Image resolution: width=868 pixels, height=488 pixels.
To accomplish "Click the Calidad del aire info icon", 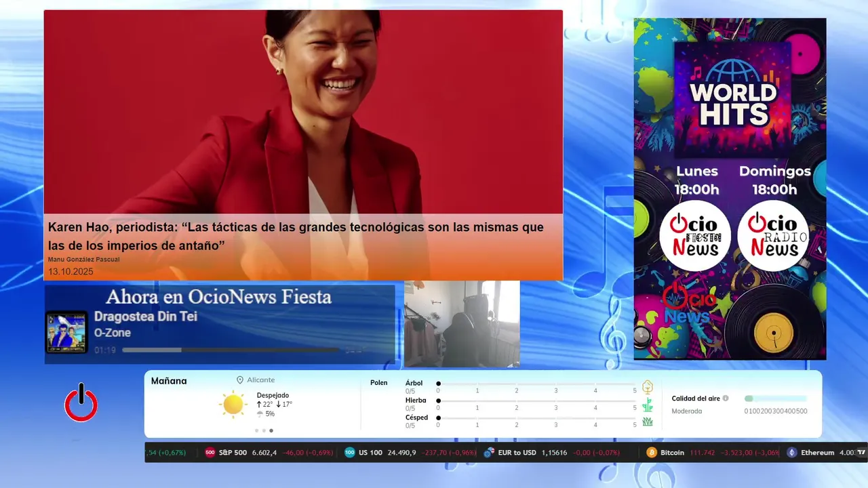I will pos(726,399).
